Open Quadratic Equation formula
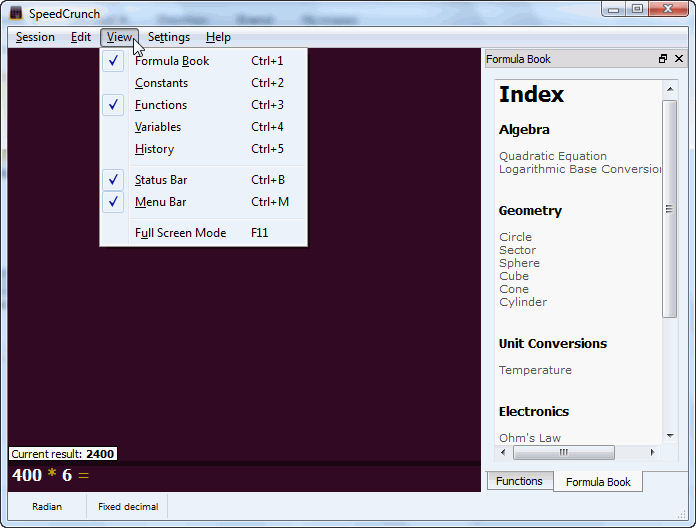Screen dimensions: 696x528 point(553,156)
